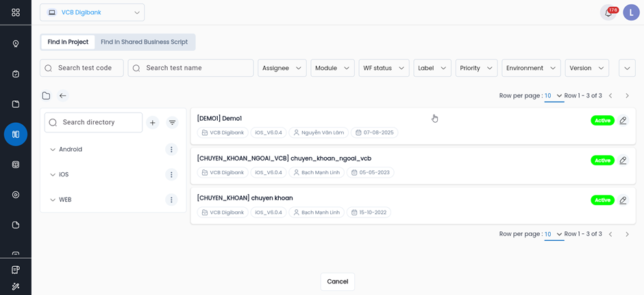
Task: Click the edit pencil for DEMO1 Demo1
Action: tap(623, 121)
